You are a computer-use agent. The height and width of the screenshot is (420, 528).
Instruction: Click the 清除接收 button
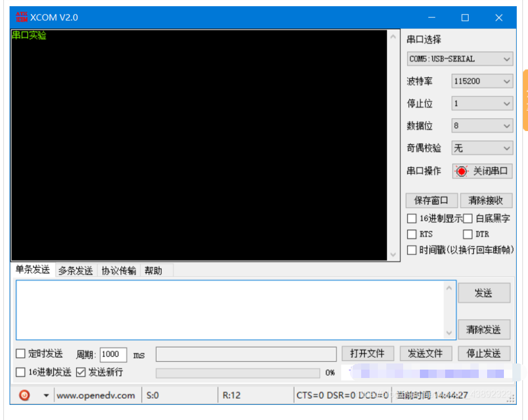click(x=486, y=200)
